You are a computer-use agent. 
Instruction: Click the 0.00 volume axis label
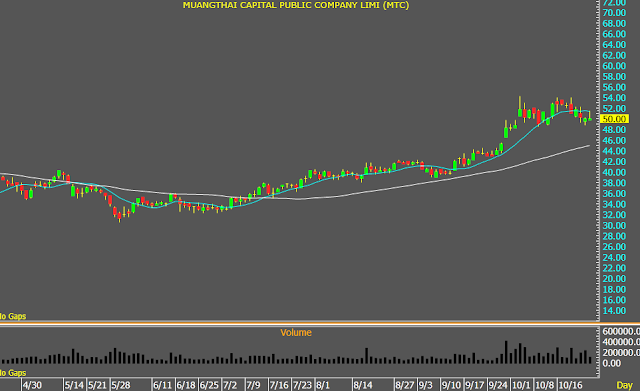click(x=611, y=363)
